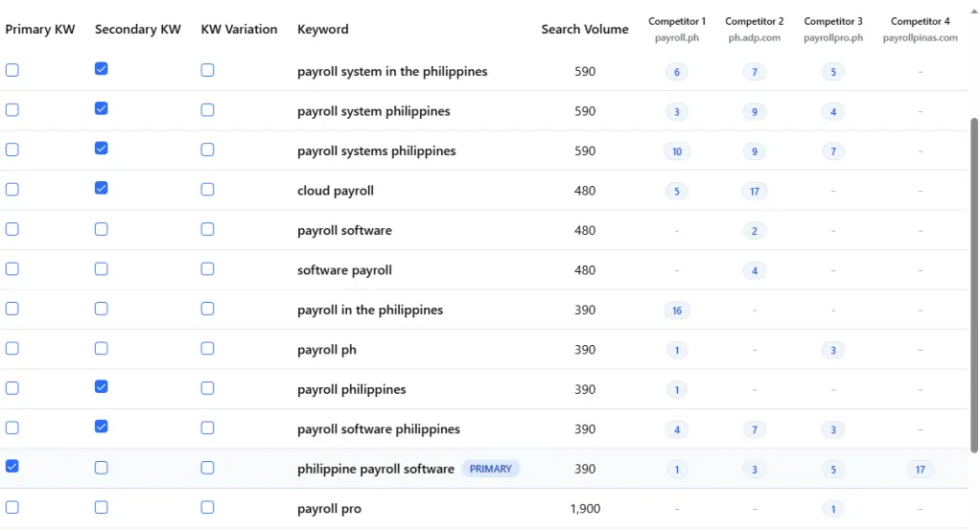Click the 480 search volume for cloud payroll
980x531 pixels.
coord(585,191)
